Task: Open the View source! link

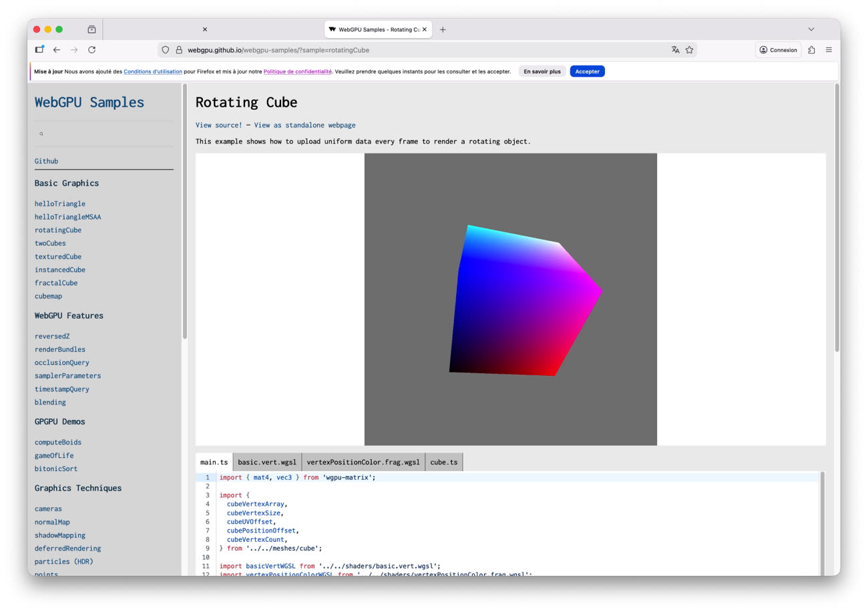Action: 218,125
